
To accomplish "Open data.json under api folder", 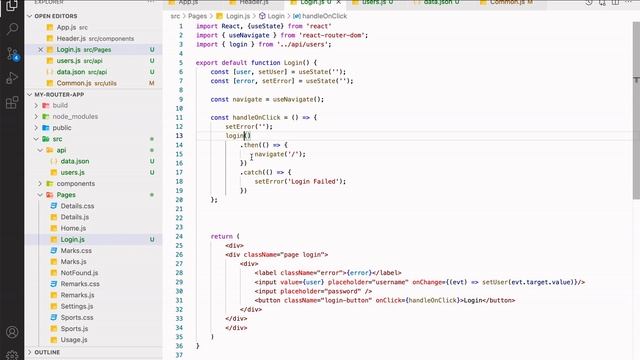I will point(93,161).
